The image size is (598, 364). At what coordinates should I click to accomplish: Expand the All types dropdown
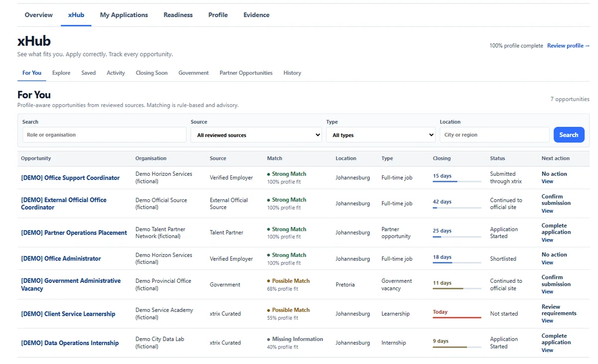[x=381, y=135]
